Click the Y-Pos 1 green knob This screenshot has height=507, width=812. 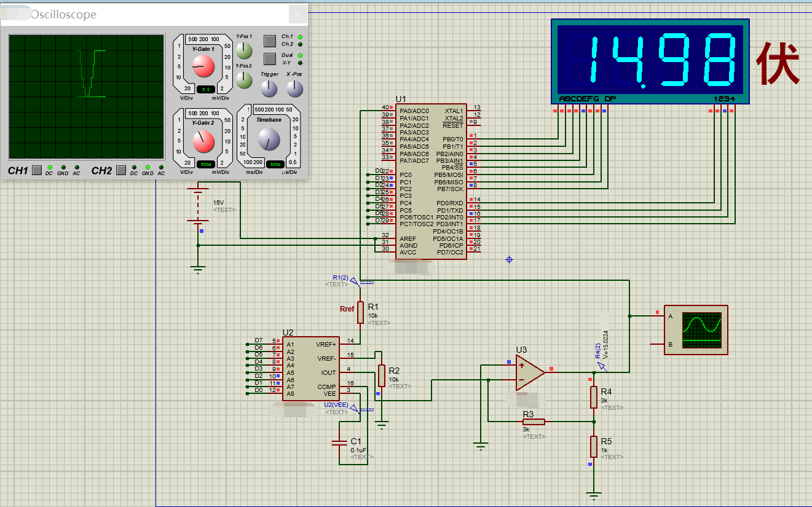point(244,50)
